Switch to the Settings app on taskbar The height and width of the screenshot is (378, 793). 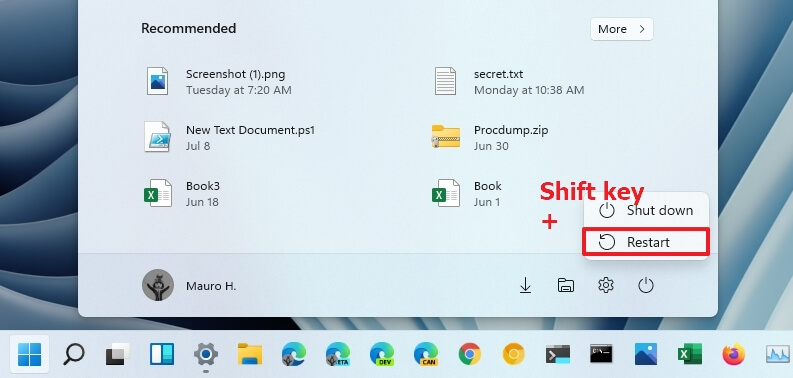206,354
